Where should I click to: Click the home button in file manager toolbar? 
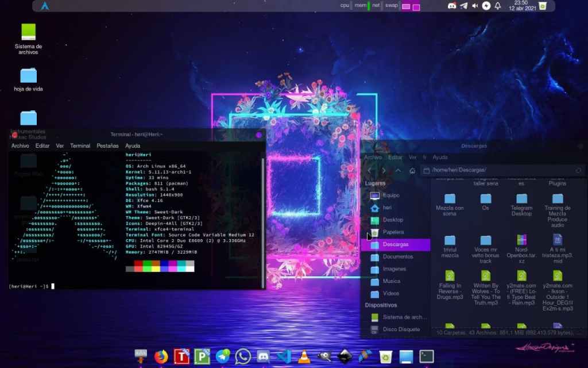pyautogui.click(x=412, y=170)
